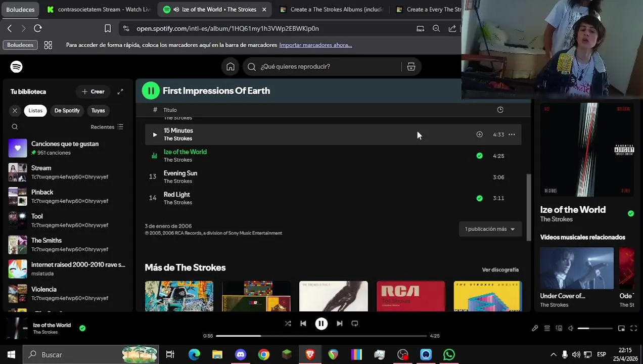Image resolution: width=643 pixels, height=364 pixels.
Task: Mute the Spotify volume speaker icon
Action: (571, 329)
